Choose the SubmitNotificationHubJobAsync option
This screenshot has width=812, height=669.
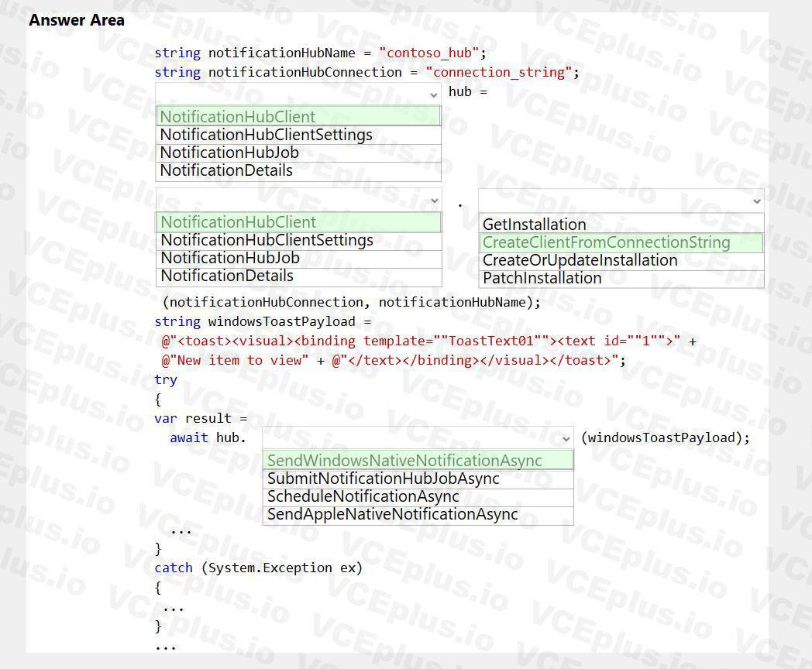point(418,479)
